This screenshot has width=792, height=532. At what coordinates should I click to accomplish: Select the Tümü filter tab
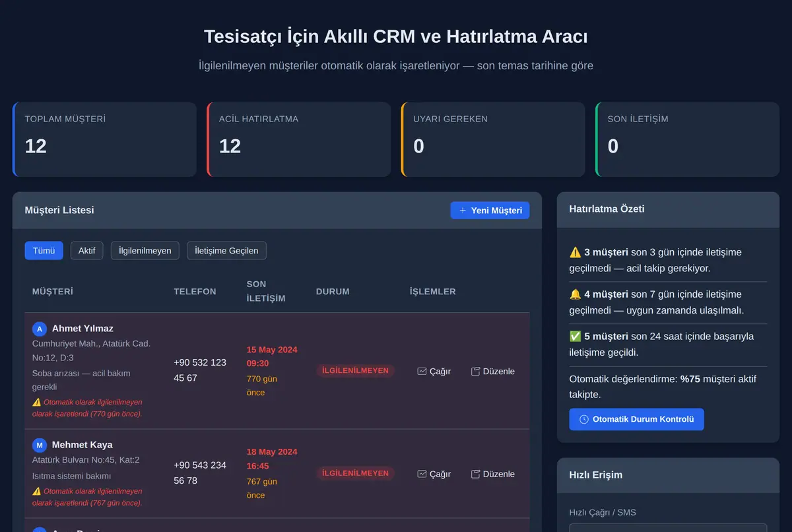pyautogui.click(x=44, y=251)
